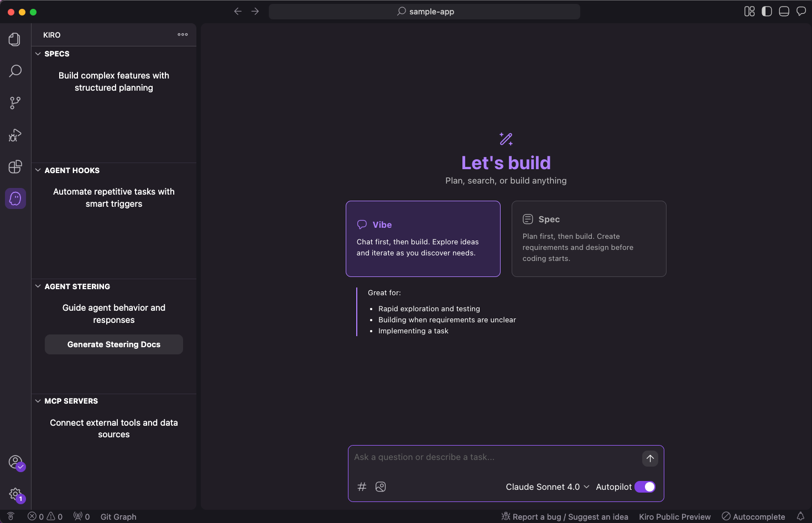Open the Manage settings gear icon
The height and width of the screenshot is (523, 812).
coord(16,494)
